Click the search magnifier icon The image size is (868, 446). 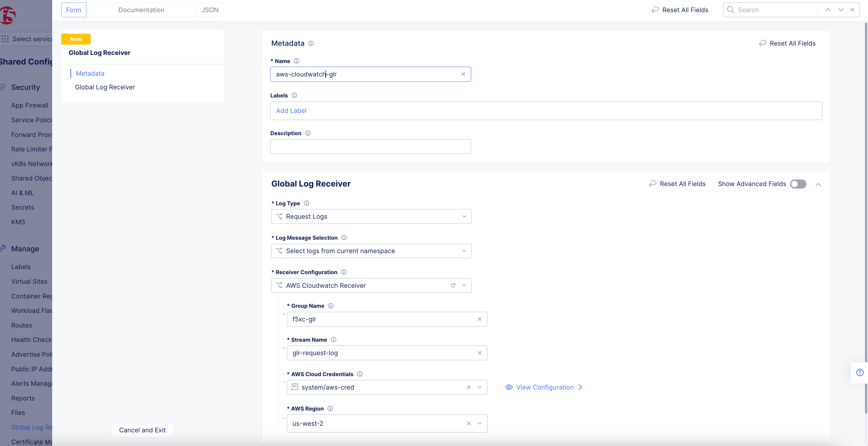tap(730, 10)
